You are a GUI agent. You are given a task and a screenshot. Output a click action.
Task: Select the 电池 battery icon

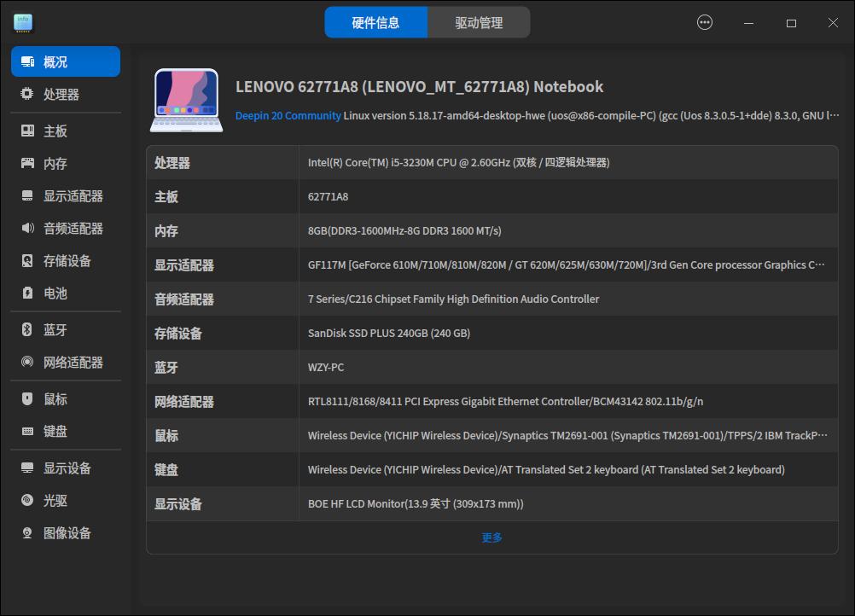tap(27, 293)
